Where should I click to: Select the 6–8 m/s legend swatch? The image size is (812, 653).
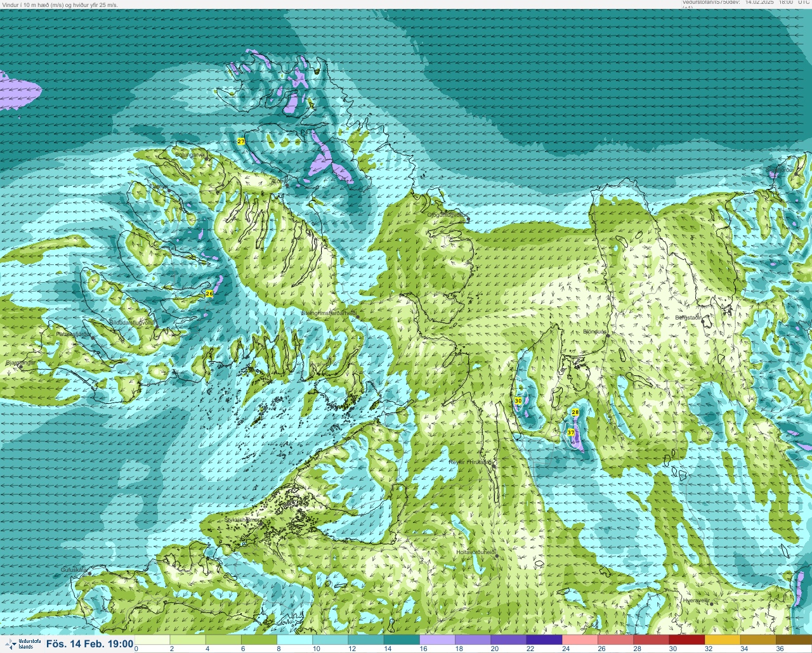[x=260, y=639]
